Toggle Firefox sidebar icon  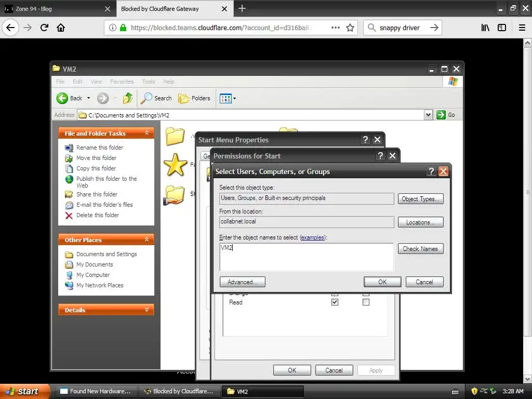(x=502, y=28)
